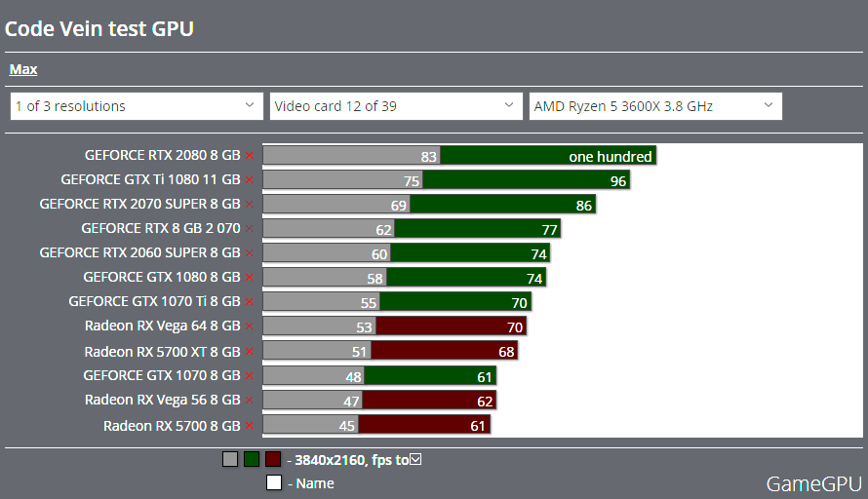Click the 45 fps gray bar value
Viewport: 868px width, 499px height.
pyautogui.click(x=347, y=426)
